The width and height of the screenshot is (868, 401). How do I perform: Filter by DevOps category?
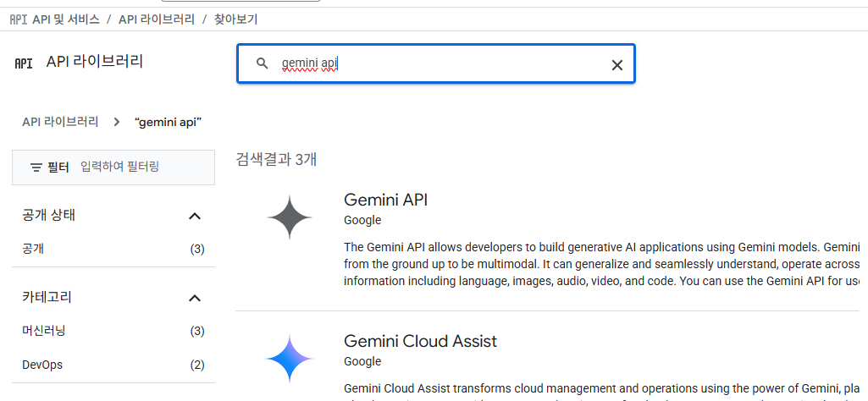(42, 365)
